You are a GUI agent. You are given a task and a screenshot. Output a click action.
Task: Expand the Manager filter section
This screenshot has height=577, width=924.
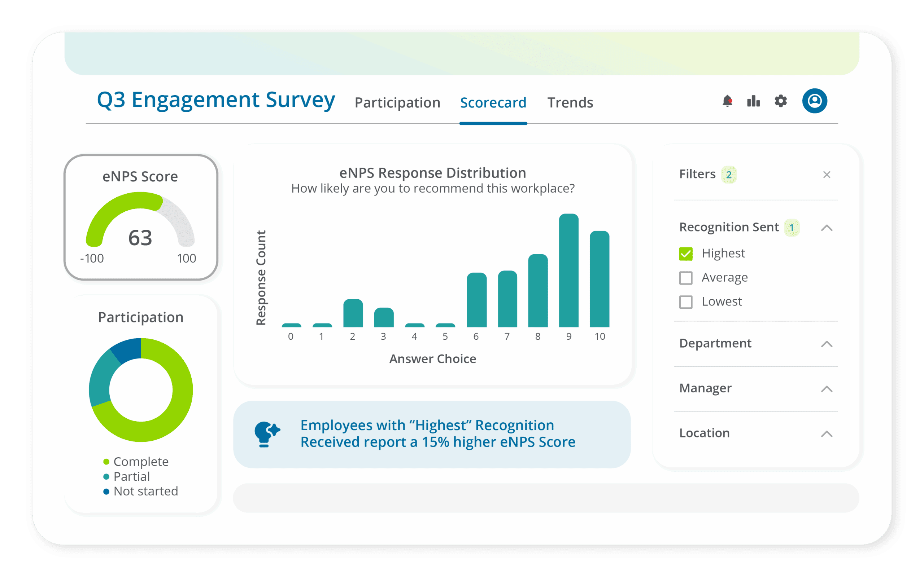(x=827, y=389)
